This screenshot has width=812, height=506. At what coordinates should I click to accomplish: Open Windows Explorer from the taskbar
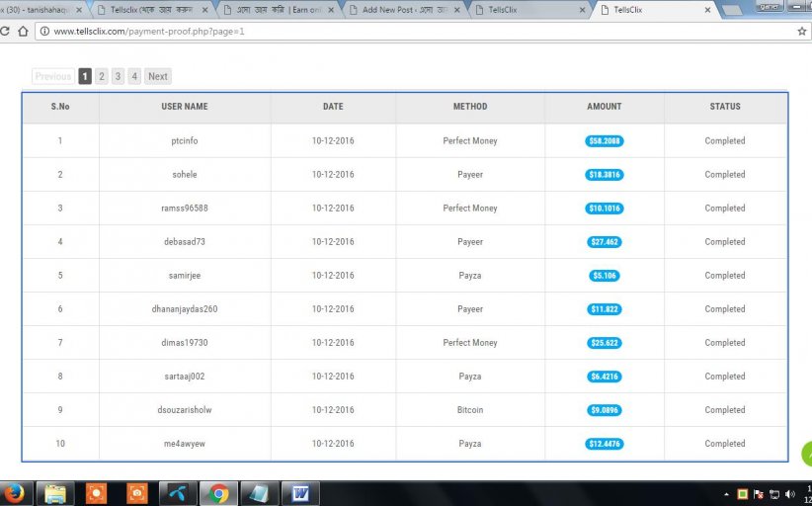click(x=55, y=492)
